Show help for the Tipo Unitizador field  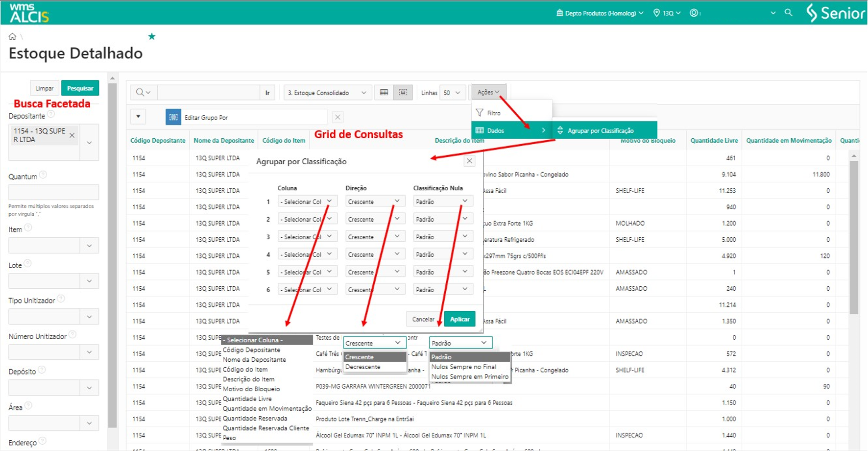[61, 299]
